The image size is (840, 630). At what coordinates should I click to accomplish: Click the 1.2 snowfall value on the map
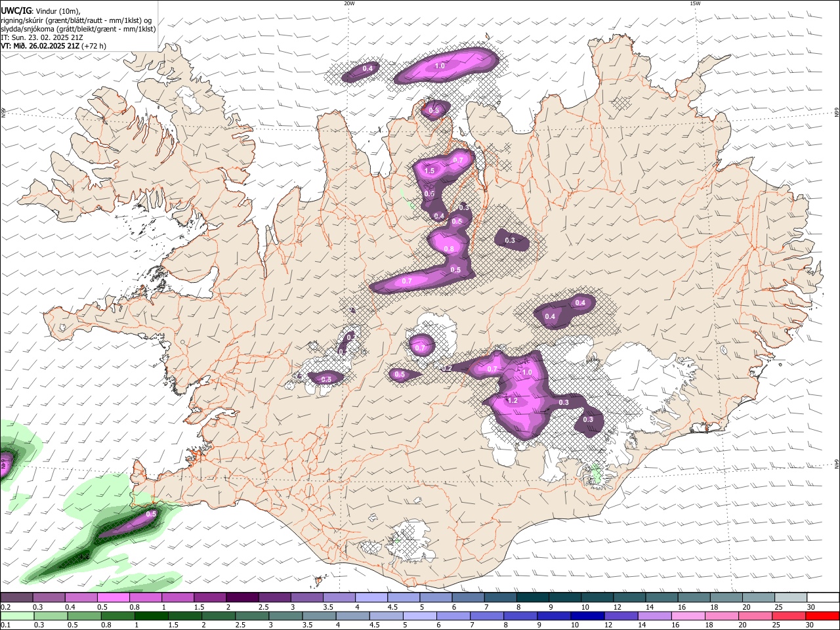(x=513, y=400)
